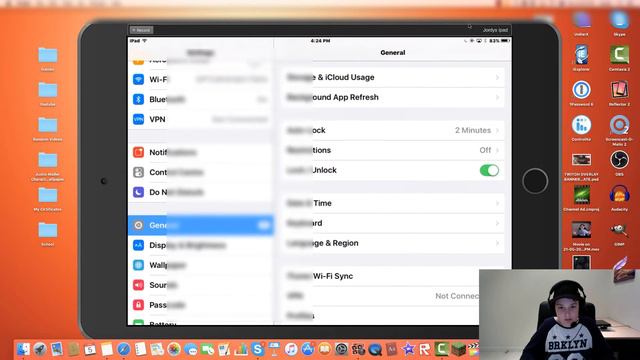Open 1Password 6 desktop icon
The height and width of the screenshot is (360, 640).
click(581, 90)
